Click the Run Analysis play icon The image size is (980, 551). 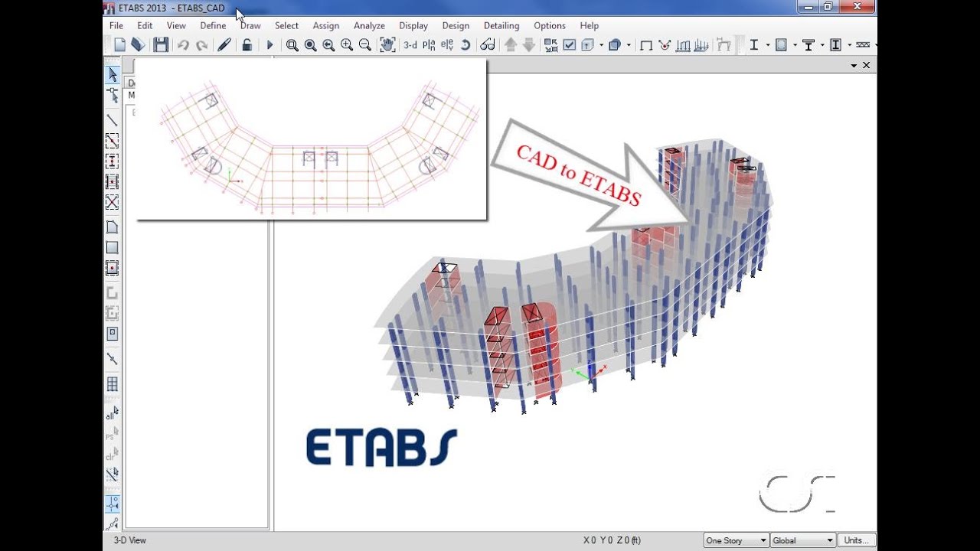pos(269,45)
